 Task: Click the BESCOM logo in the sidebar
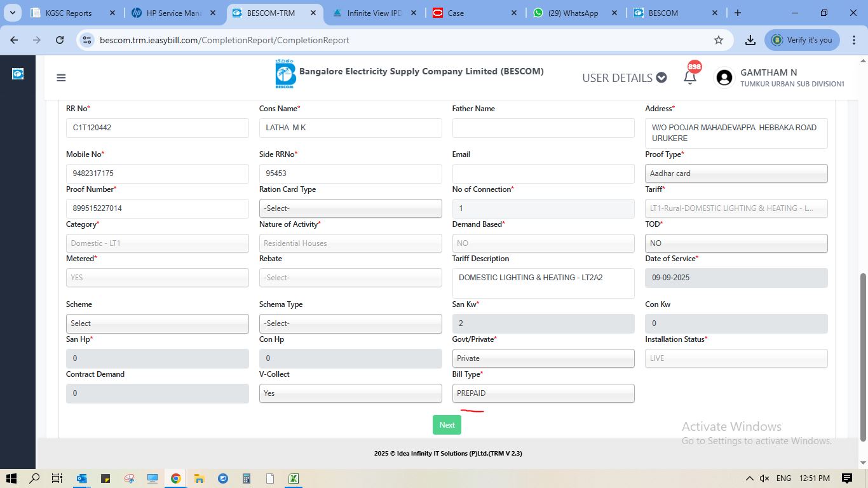(18, 74)
